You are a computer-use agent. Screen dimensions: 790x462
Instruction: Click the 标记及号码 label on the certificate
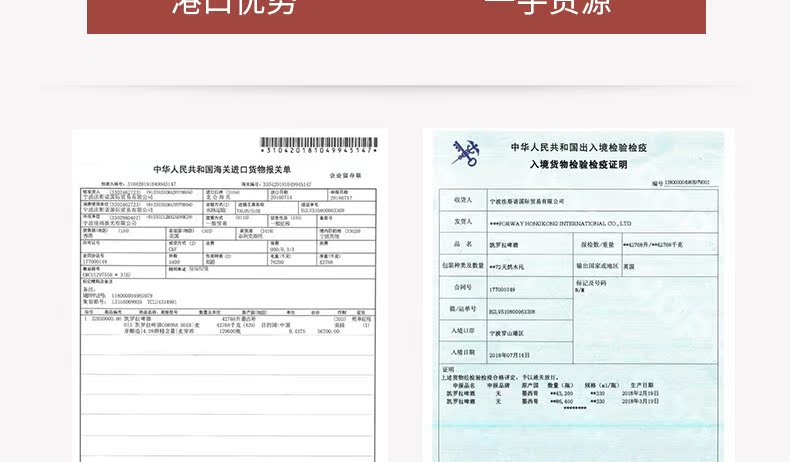[591, 283]
